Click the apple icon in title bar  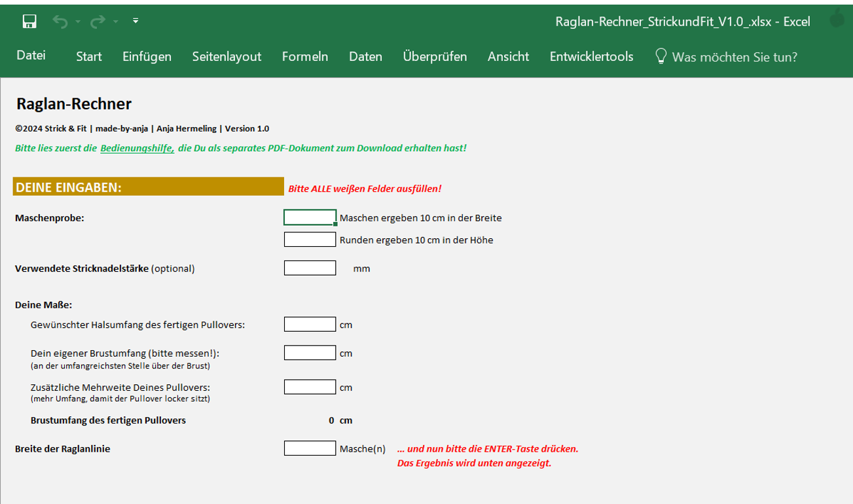click(837, 20)
